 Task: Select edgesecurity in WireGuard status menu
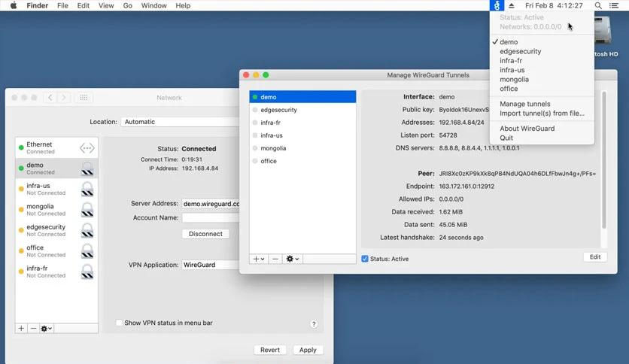point(542,51)
